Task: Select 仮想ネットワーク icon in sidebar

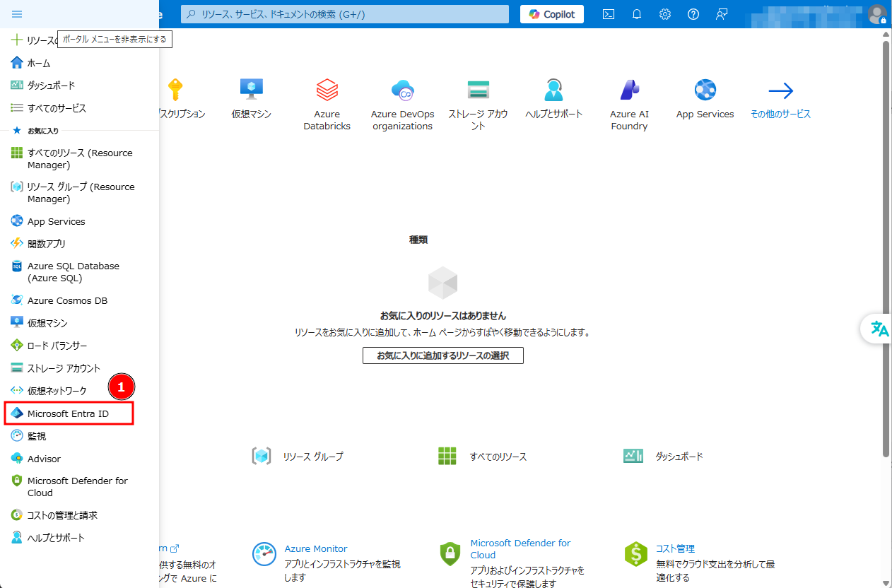Action: pos(17,391)
